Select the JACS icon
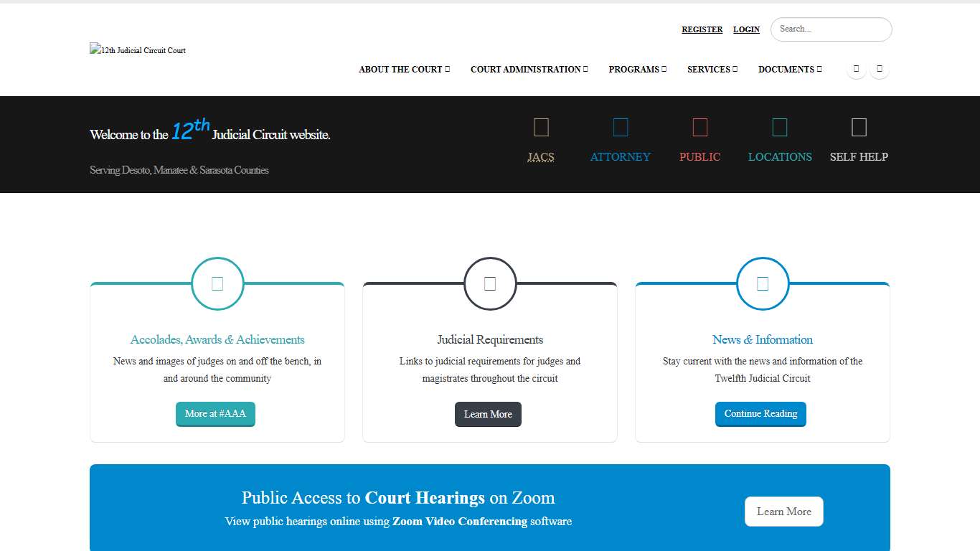Viewport: 980px width, 551px height. pos(541,126)
